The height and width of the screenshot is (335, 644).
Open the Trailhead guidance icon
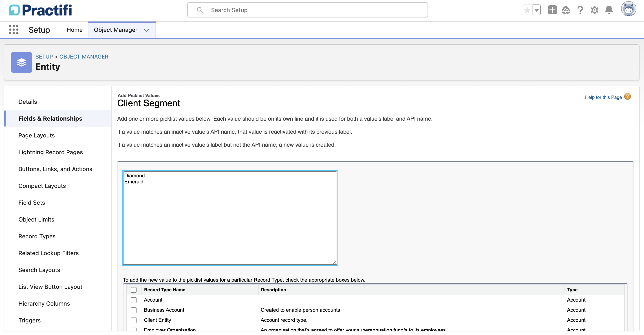click(x=566, y=10)
